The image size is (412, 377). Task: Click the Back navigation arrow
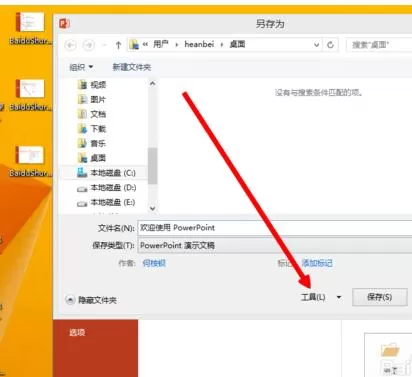(x=70, y=45)
